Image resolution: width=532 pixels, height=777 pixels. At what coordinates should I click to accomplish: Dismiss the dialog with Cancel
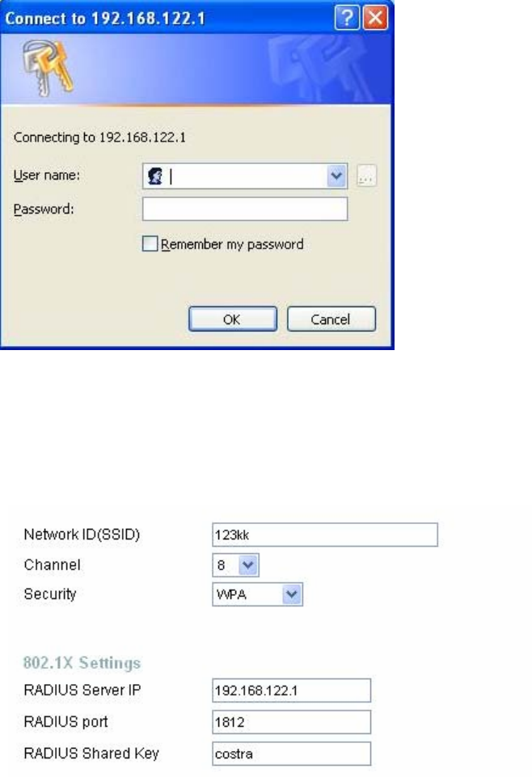[331, 319]
